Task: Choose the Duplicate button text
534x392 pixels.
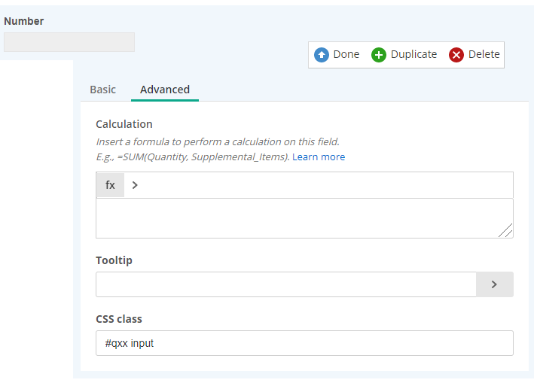Action: [413, 54]
